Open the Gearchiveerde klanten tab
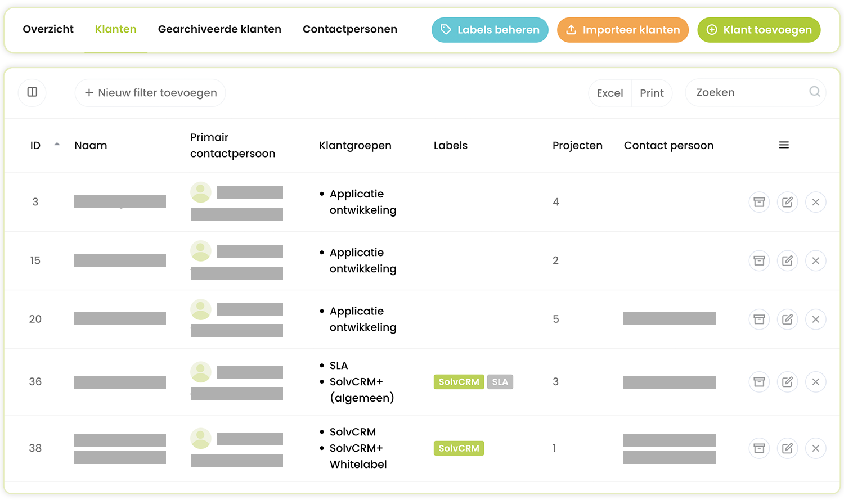Viewport: 844px width, 504px height. tap(219, 29)
